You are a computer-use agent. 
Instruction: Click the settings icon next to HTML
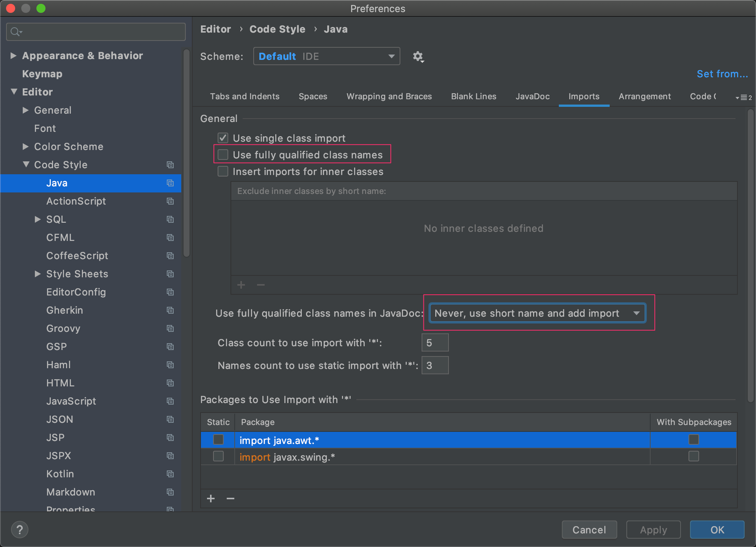pyautogui.click(x=170, y=383)
